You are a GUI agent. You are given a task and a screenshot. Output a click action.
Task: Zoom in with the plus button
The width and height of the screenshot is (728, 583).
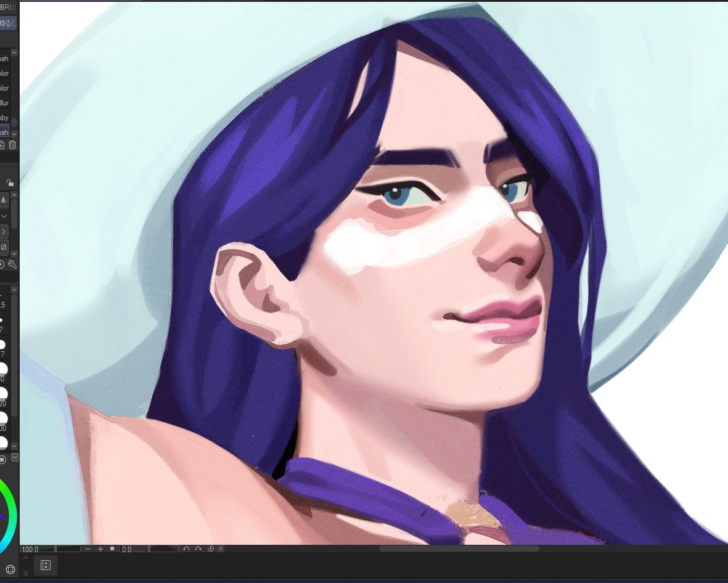click(x=100, y=548)
